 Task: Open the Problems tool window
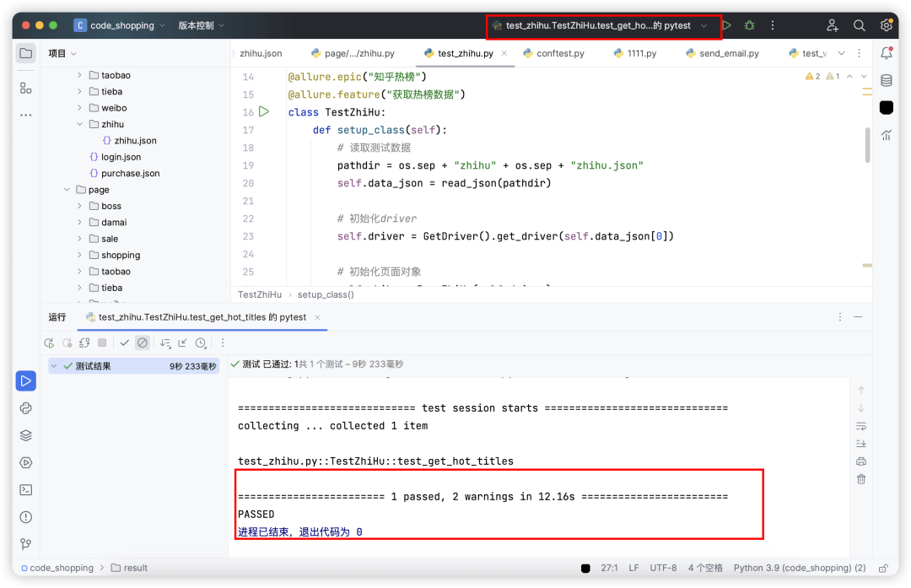point(25,517)
